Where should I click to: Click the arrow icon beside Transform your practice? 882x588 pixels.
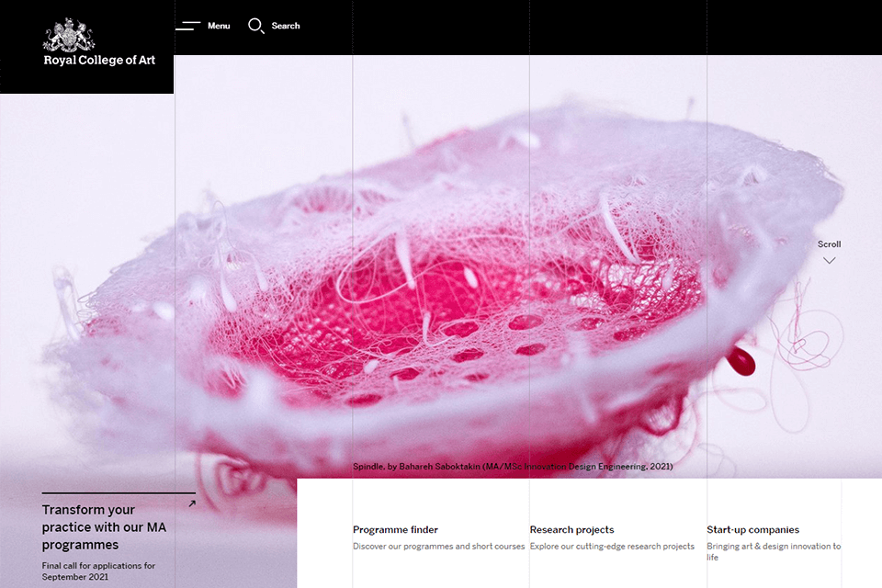[192, 503]
